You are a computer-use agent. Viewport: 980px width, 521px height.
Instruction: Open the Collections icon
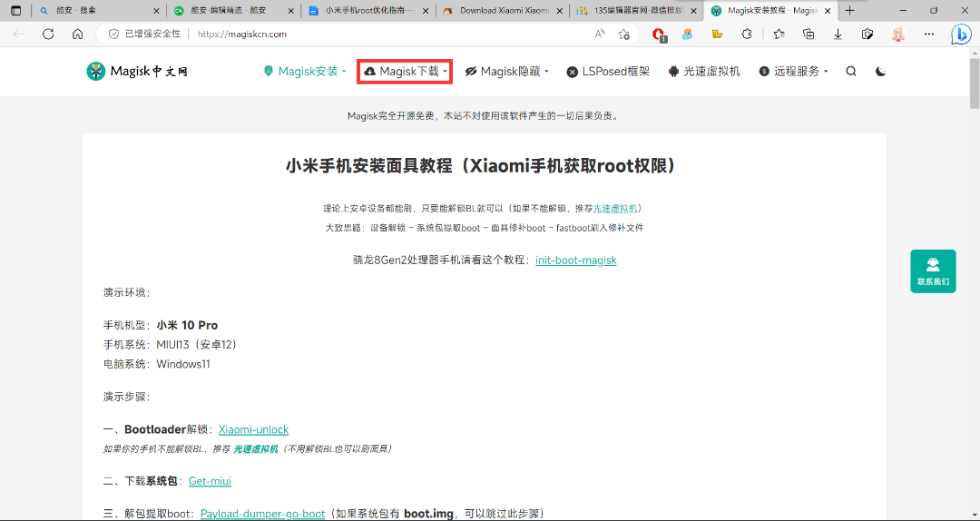click(808, 34)
